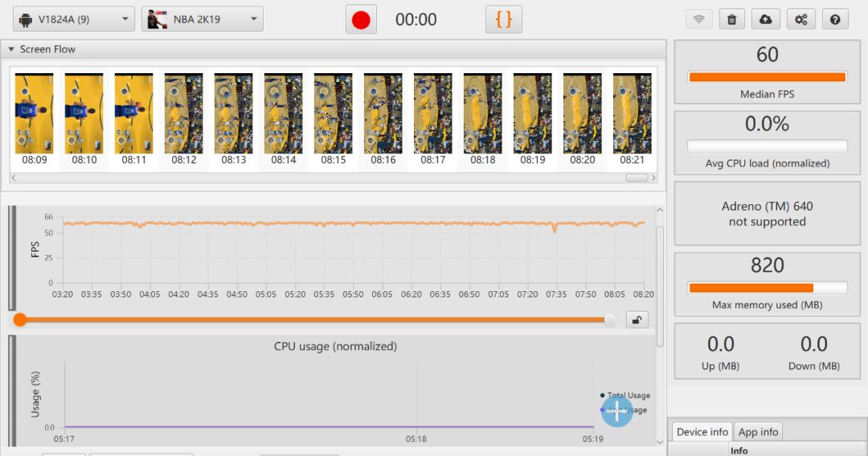Click the Adreno (TM) 640 not supported panel
This screenshot has height=456, width=868.
click(x=768, y=213)
